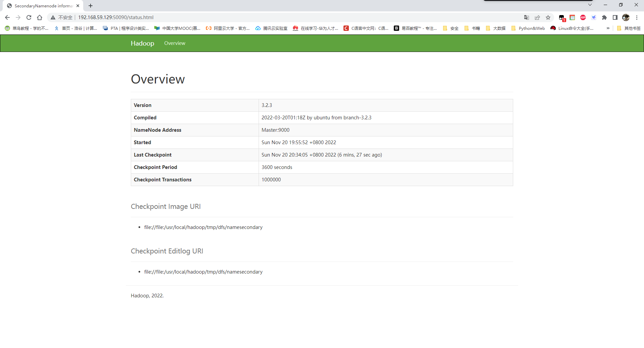Open the Extensions puzzle piece menu
The height and width of the screenshot is (348, 644).
click(x=604, y=17)
